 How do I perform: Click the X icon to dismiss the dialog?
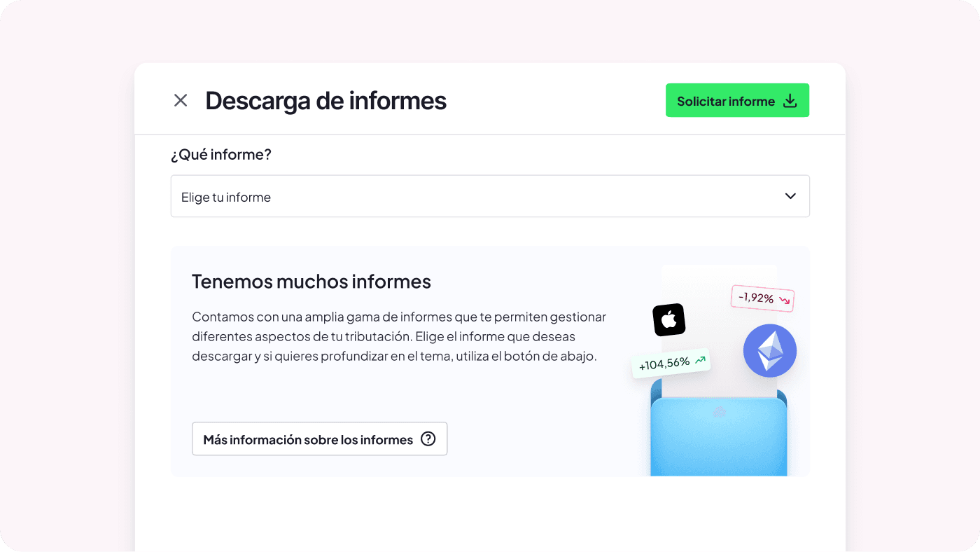[181, 100]
